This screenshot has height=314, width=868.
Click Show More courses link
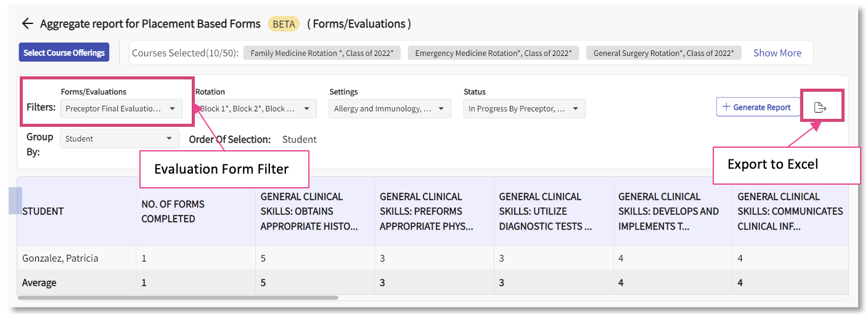click(x=777, y=53)
